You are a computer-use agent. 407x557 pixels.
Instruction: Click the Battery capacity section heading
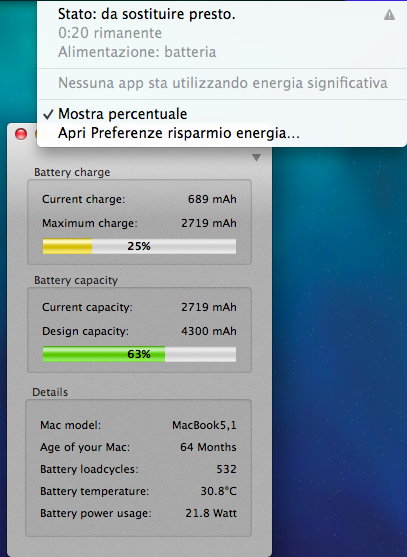(76, 281)
